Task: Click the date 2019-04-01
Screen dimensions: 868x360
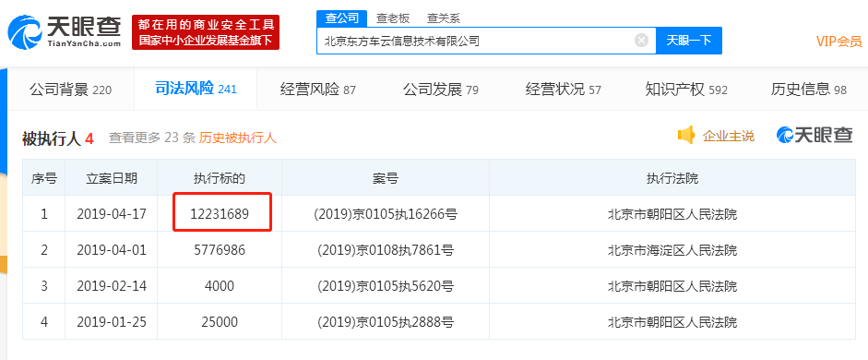Action: [x=112, y=250]
